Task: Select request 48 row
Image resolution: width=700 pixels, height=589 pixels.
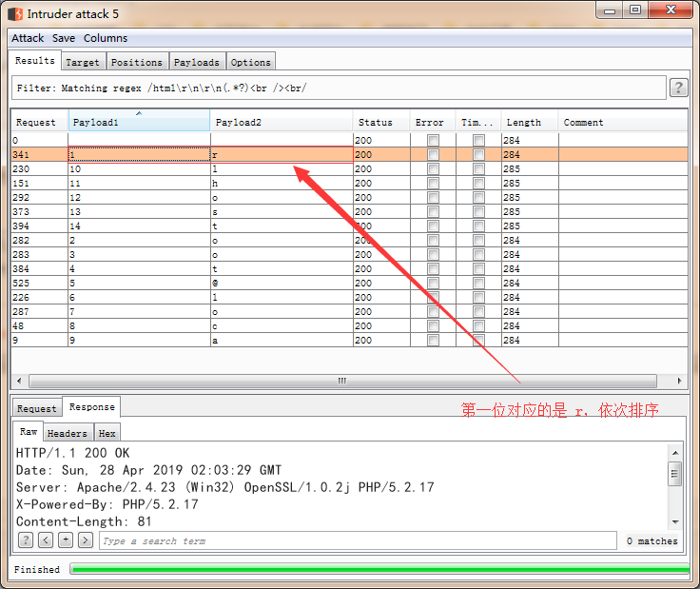Action: point(349,326)
